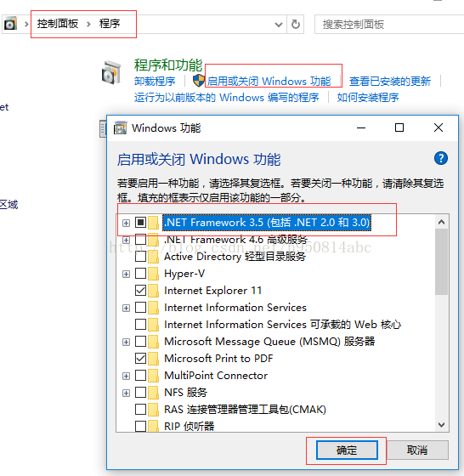Enable RAS 连接管理器管理工具包(CMAK) checkbox
This screenshot has width=464, height=476.
pyautogui.click(x=140, y=409)
